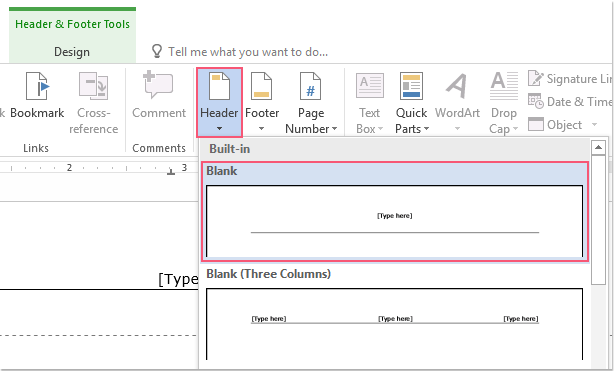Choose the WordArt letter A icon

click(x=457, y=86)
